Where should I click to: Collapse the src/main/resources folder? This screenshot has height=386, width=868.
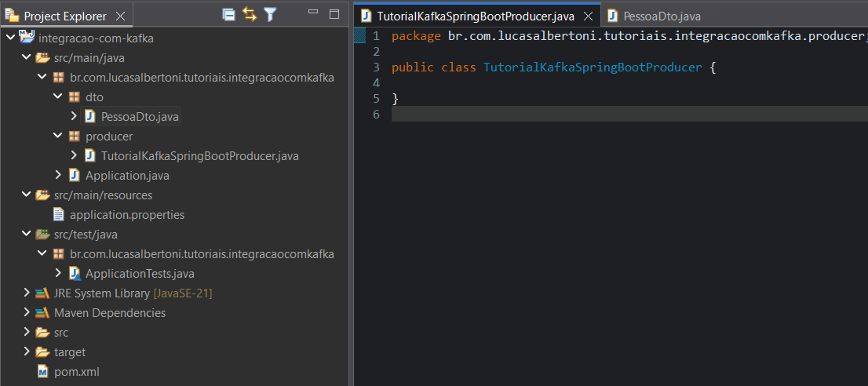click(26, 195)
